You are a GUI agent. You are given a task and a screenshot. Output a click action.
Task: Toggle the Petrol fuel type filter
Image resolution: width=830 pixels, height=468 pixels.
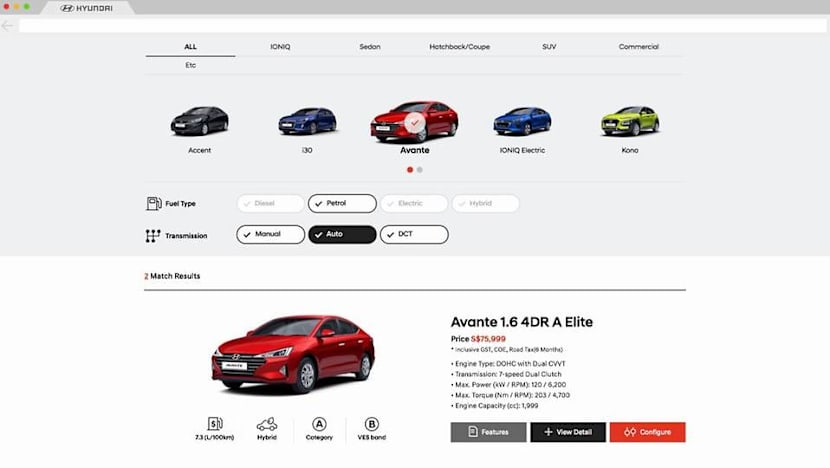tap(342, 203)
